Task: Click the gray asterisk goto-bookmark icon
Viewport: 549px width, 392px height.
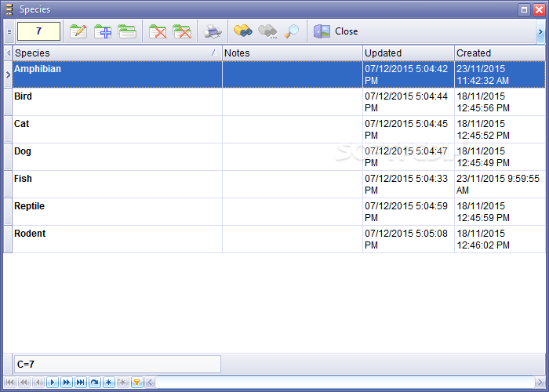Action: [x=122, y=383]
